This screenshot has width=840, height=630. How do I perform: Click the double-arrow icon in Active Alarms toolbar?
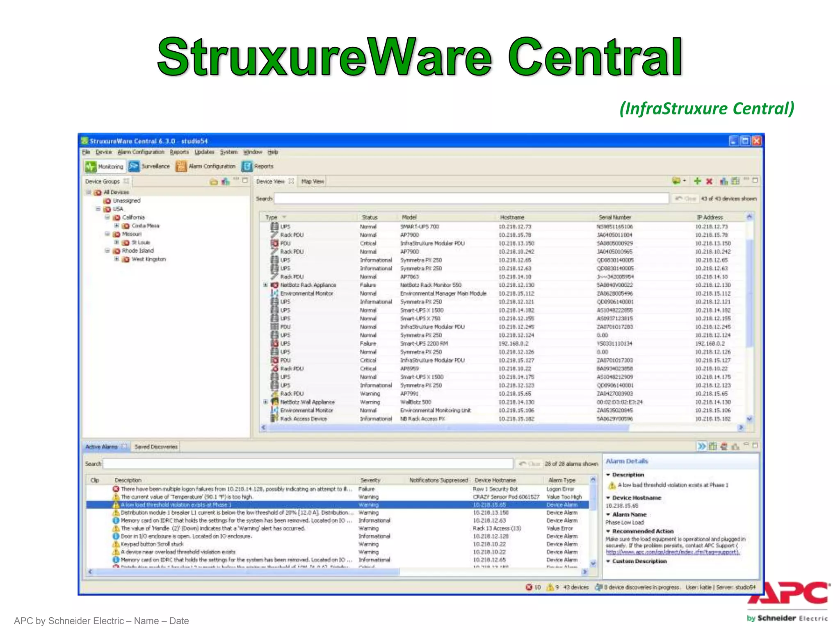point(702,446)
